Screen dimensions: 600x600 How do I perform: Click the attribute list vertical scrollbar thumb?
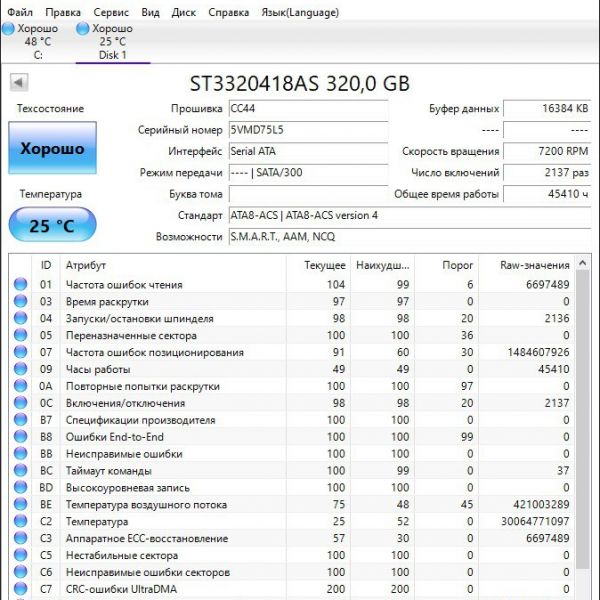(x=582, y=419)
